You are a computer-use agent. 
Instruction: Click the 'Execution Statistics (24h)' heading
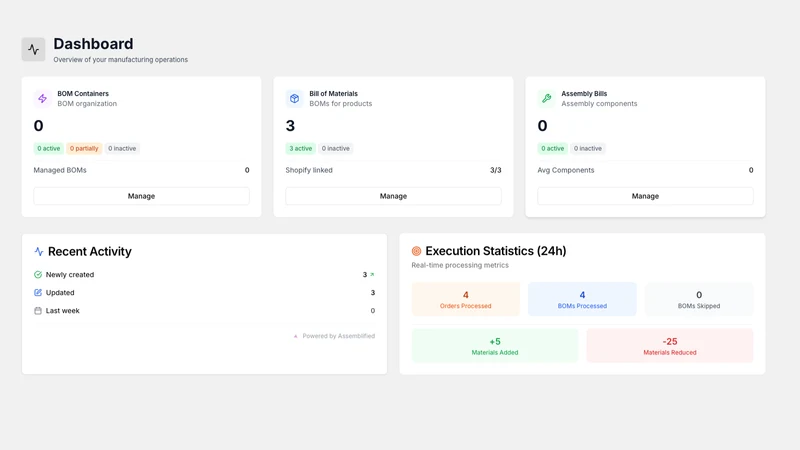pyautogui.click(x=496, y=251)
